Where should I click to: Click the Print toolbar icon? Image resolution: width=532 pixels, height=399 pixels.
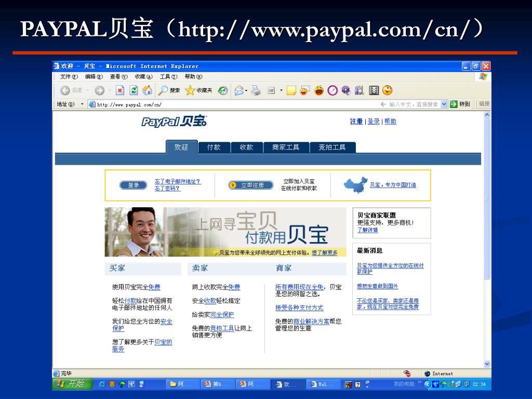(x=256, y=90)
